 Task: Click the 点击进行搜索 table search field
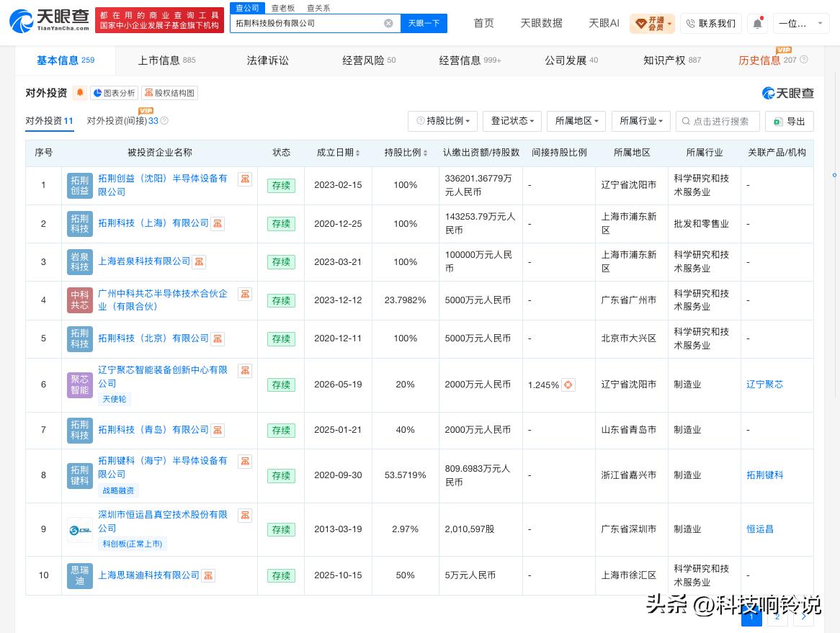(718, 121)
